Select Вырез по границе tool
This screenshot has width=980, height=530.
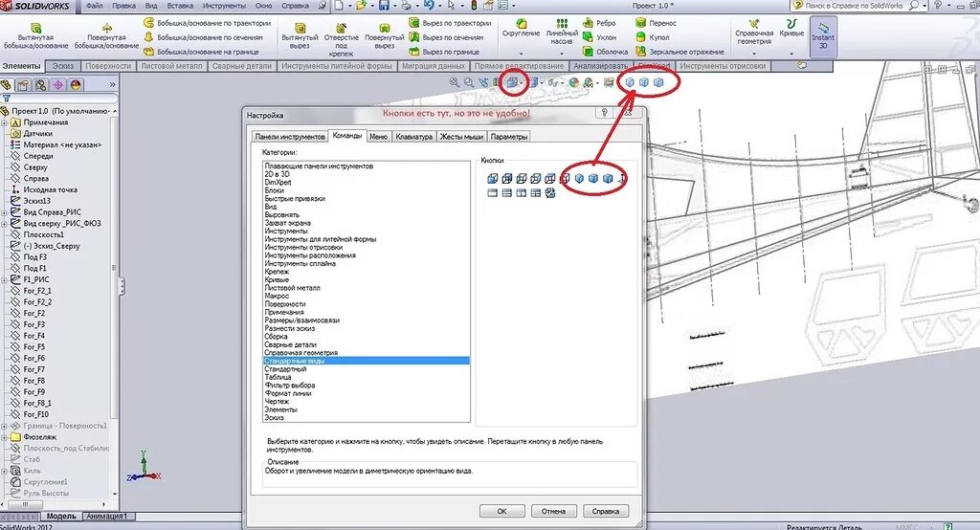point(444,52)
